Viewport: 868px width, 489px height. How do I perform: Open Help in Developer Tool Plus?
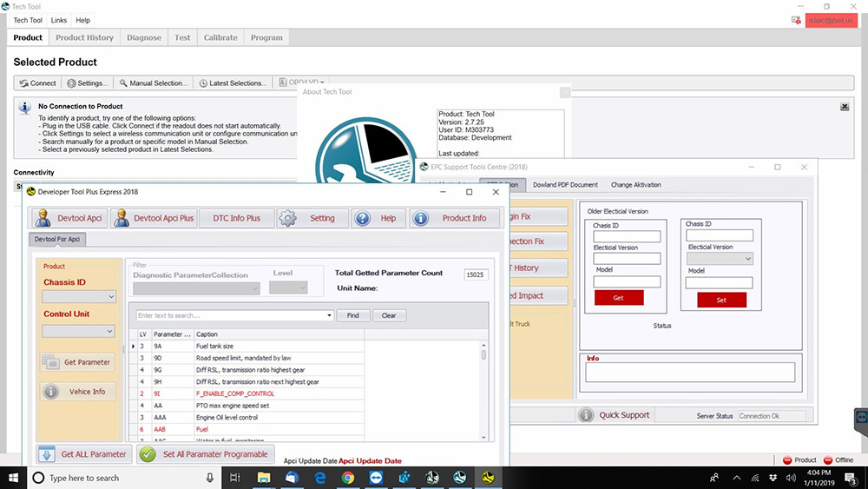pos(378,218)
